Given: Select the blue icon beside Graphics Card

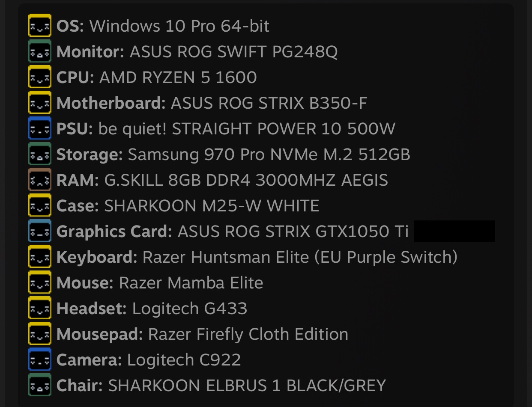Looking at the screenshot, I should point(40,231).
